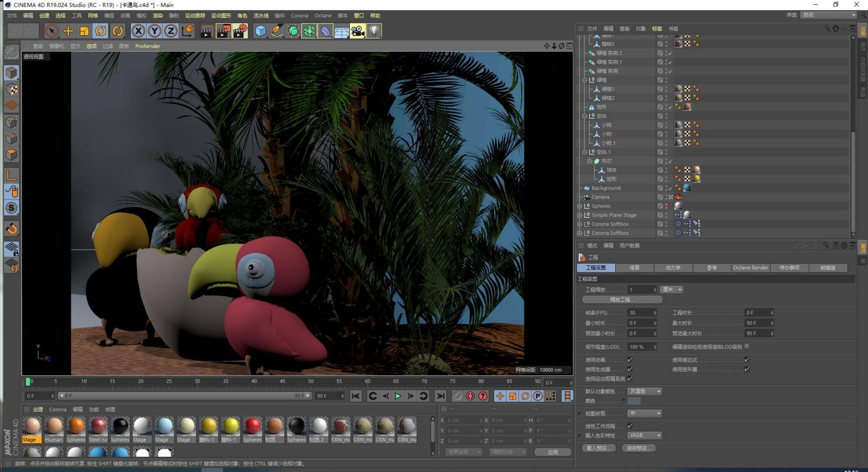The image size is (868, 472).
Task: Add a Light object from toolbar
Action: (374, 31)
